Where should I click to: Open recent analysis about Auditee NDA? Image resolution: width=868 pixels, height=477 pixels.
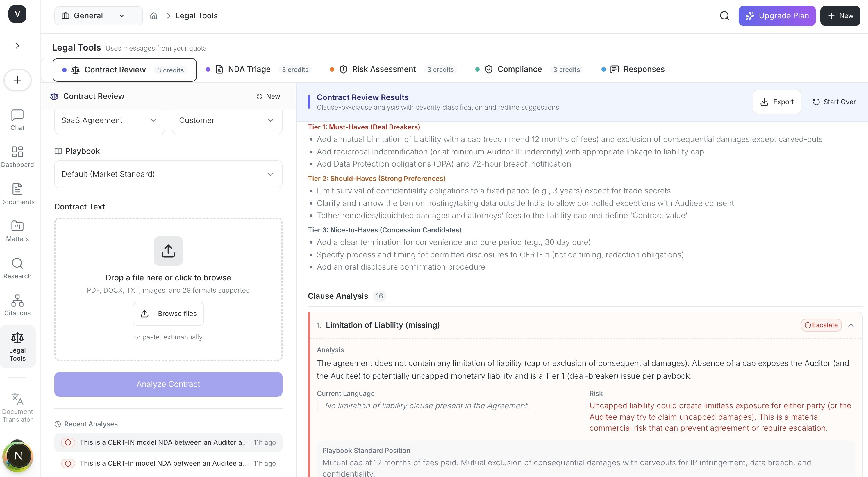(169, 464)
